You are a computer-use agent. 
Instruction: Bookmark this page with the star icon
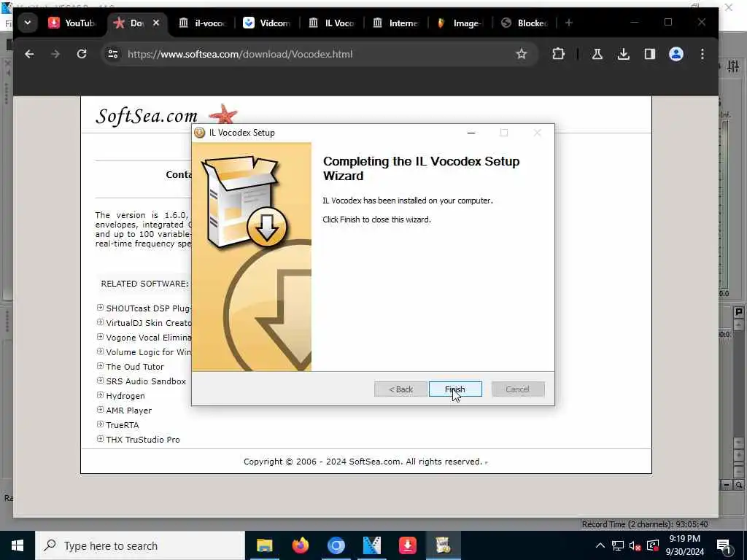click(x=521, y=54)
